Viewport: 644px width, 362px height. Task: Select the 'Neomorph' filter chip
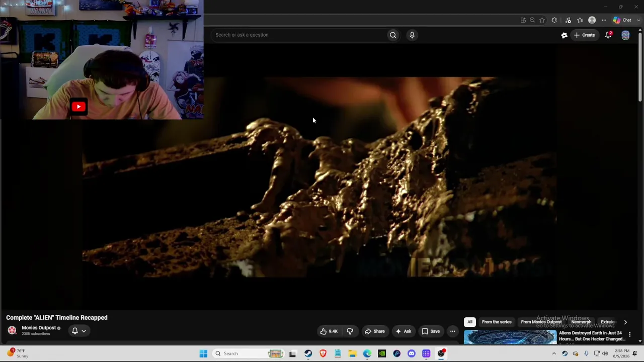pyautogui.click(x=581, y=322)
